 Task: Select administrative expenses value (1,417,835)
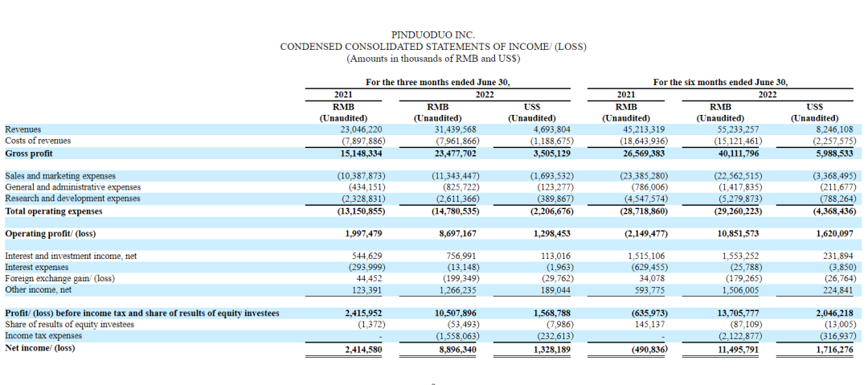point(739,187)
